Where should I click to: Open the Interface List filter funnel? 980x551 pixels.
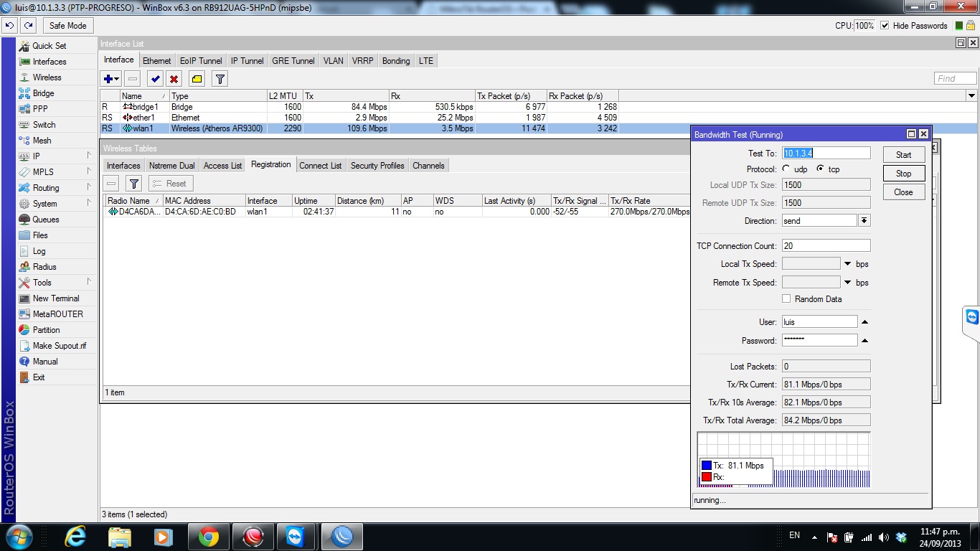tap(220, 79)
